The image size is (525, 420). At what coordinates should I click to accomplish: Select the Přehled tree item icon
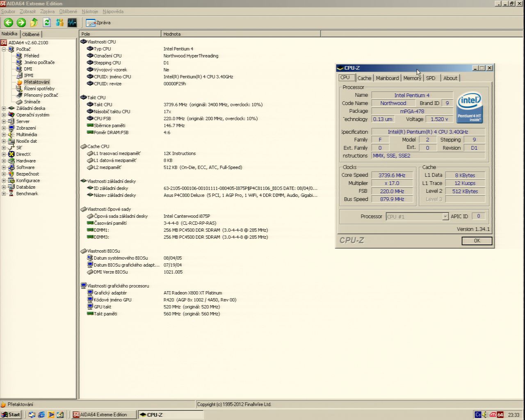click(19, 56)
